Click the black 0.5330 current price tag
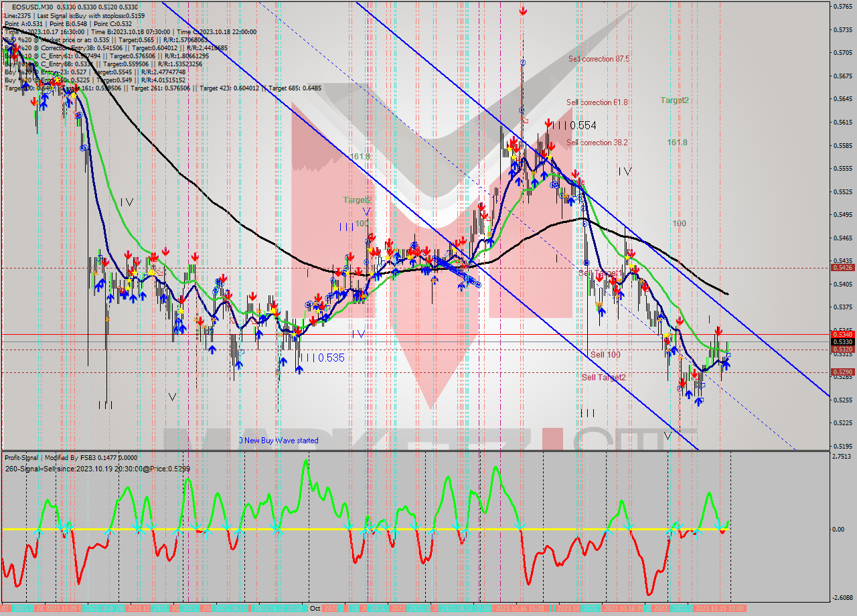 [842, 341]
